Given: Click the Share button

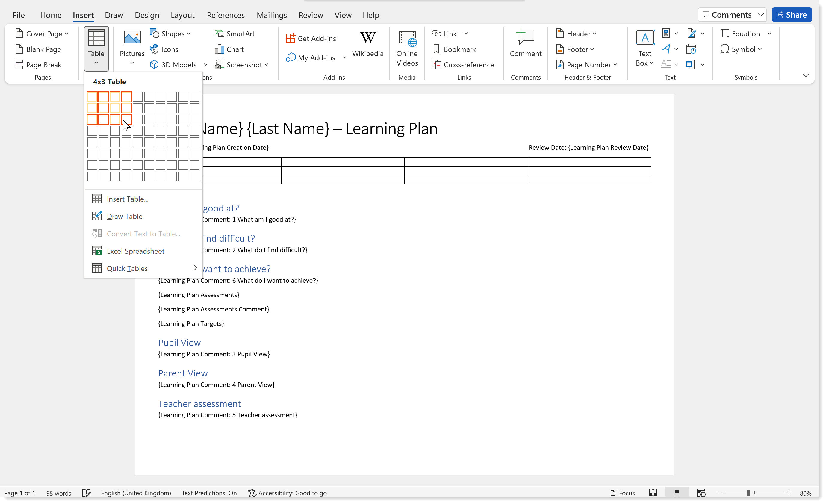Looking at the screenshot, I should (792, 15).
